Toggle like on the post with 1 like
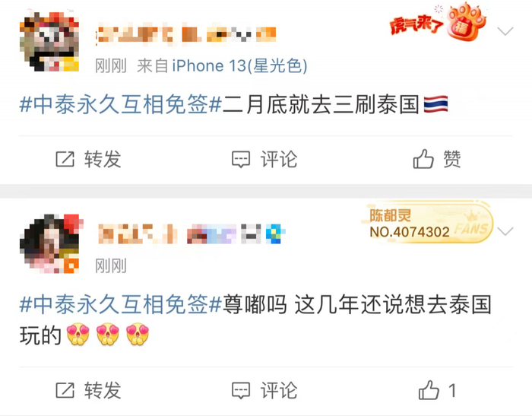Image resolution: width=532 pixels, height=416 pixels. [429, 390]
